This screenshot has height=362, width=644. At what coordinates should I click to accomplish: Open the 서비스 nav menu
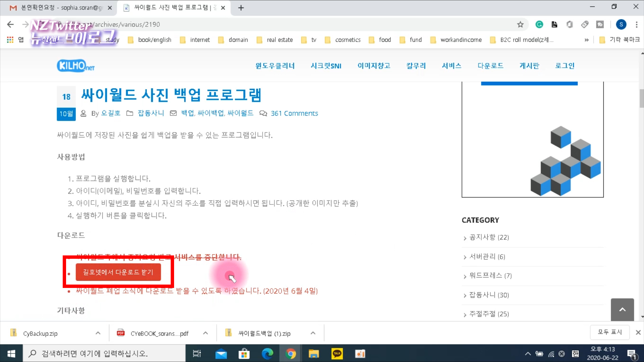(x=452, y=66)
